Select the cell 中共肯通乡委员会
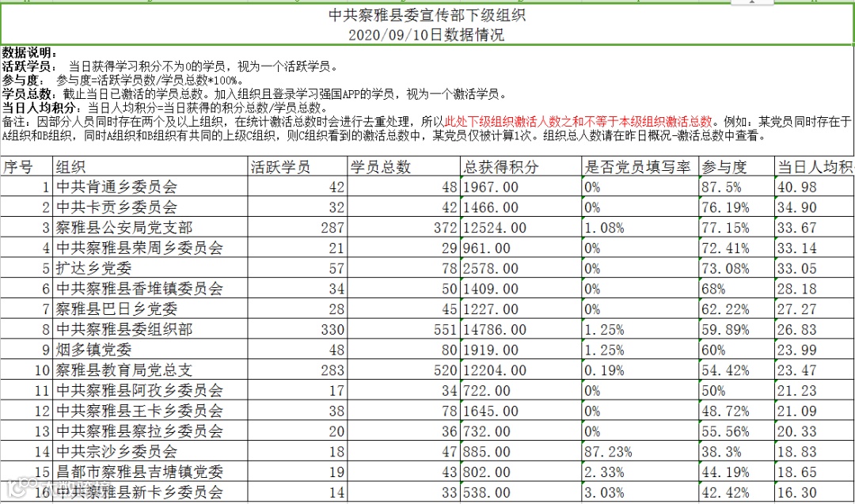The image size is (855, 504). point(150,187)
